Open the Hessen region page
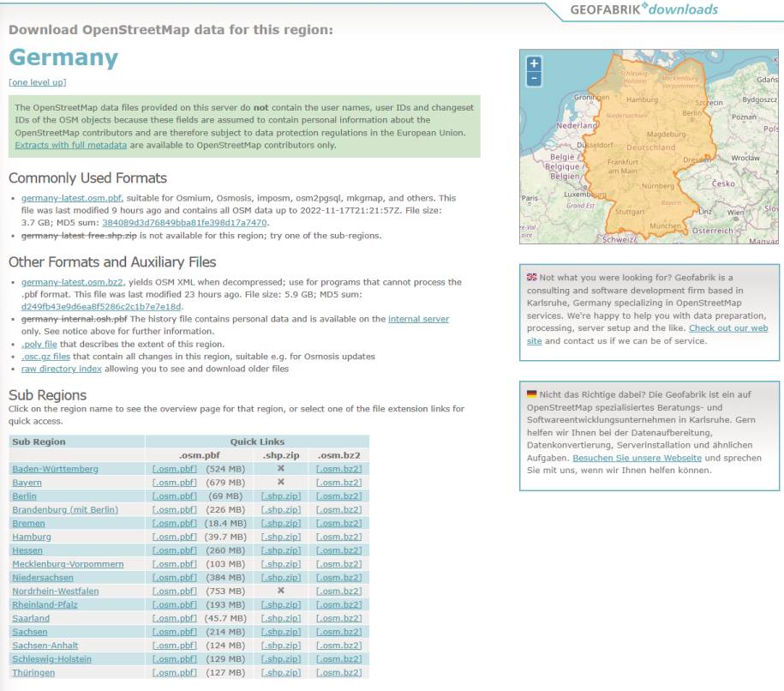784x691 pixels. point(27,550)
